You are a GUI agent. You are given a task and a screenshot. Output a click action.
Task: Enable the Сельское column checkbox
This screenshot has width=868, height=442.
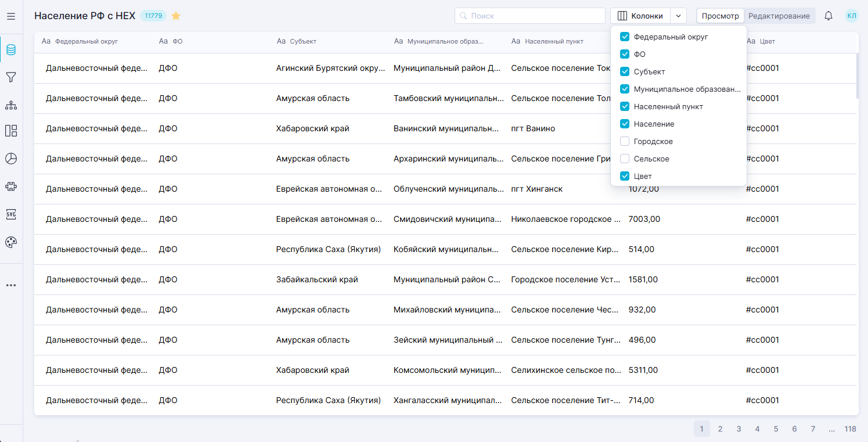click(625, 159)
